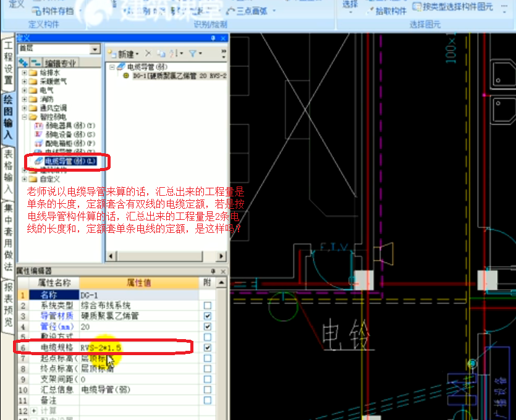Click the property table scroll-up arrow
Screen dimensions: 516x420
222,283
